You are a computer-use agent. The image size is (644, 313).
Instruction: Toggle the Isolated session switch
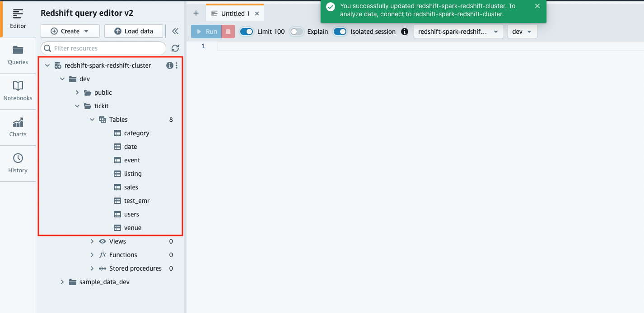(x=340, y=32)
